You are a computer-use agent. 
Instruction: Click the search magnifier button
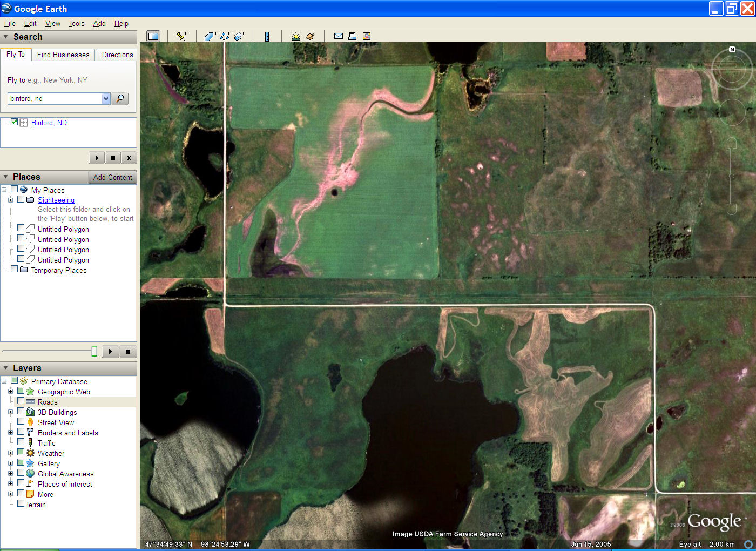pos(120,98)
